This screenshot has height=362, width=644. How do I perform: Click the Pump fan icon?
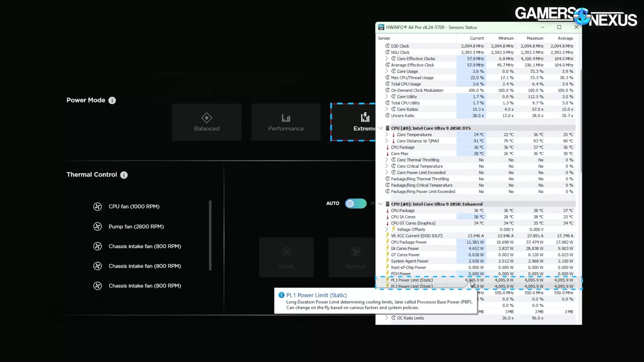(97, 227)
